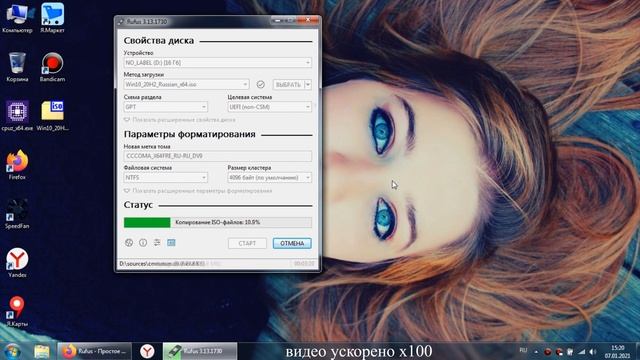Image resolution: width=640 pixels, height=360 pixels.
Task: Open Компьютер desktop icon
Action: [x=17, y=18]
